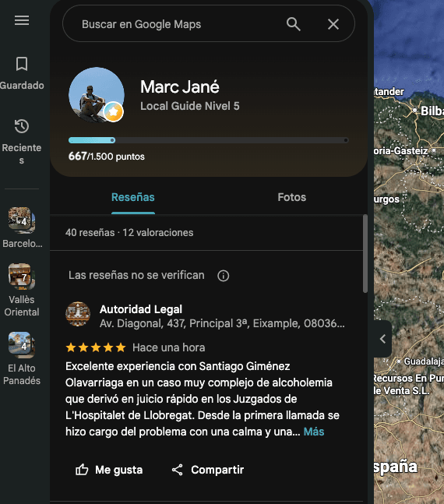The height and width of the screenshot is (504, 444).
Task: Click the Bilbao city marker on map
Action: click(x=415, y=111)
